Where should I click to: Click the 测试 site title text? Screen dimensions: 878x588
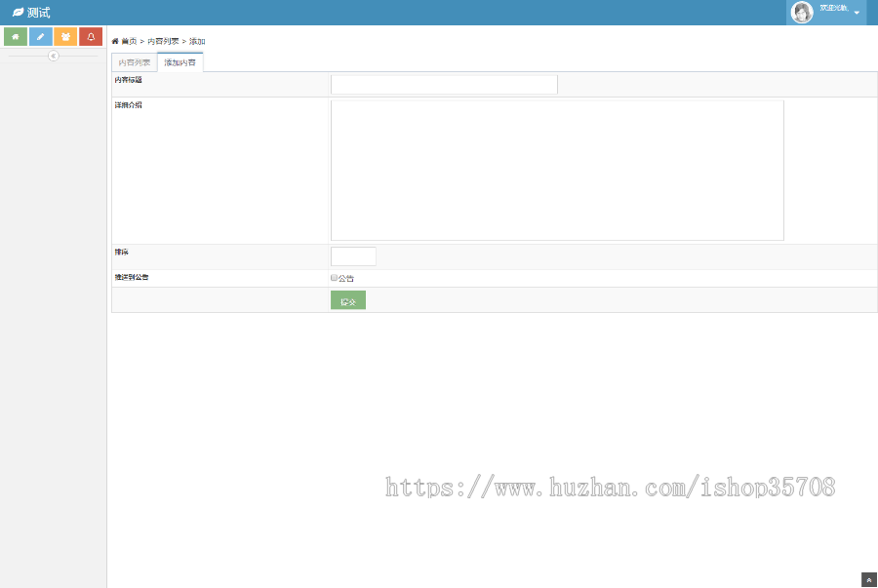[x=39, y=13]
